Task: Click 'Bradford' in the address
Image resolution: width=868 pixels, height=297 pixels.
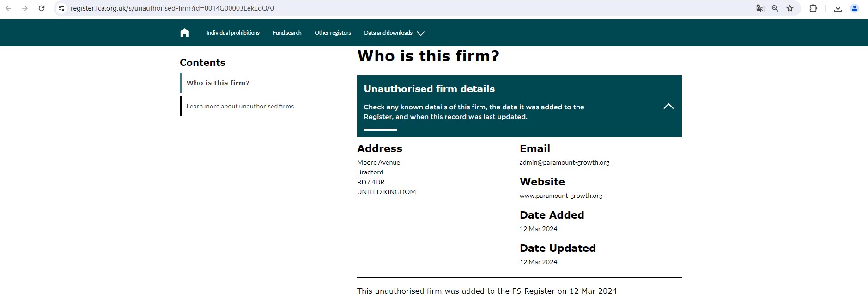Action: point(370,172)
